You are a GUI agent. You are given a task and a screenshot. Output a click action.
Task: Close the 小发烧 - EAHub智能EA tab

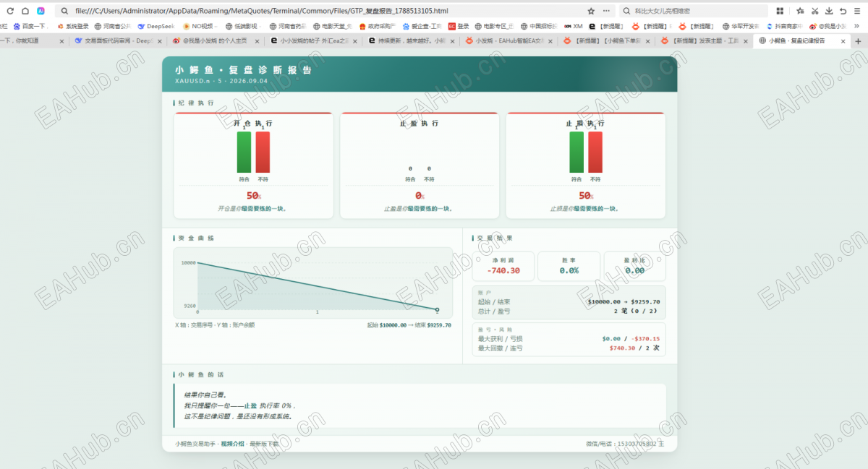point(549,41)
